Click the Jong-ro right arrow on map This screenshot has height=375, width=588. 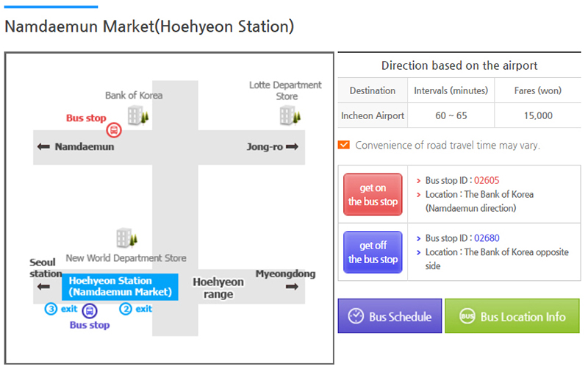coord(293,147)
